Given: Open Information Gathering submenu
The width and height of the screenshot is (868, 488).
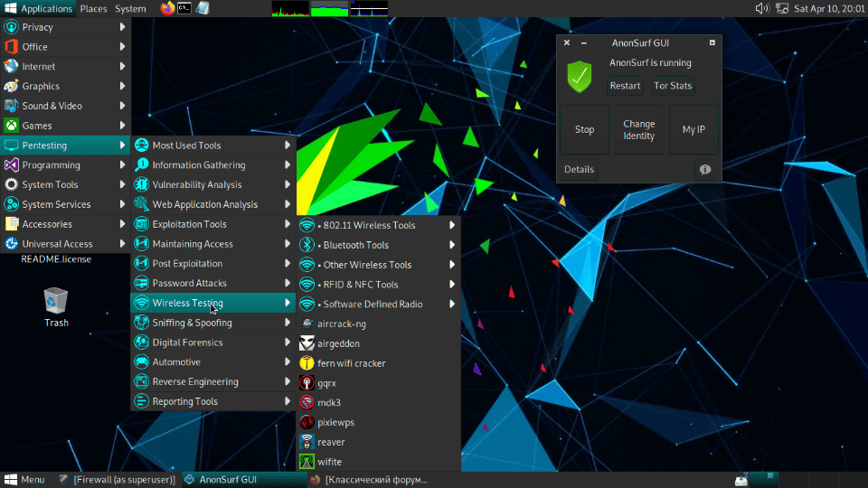Looking at the screenshot, I should coord(212,164).
